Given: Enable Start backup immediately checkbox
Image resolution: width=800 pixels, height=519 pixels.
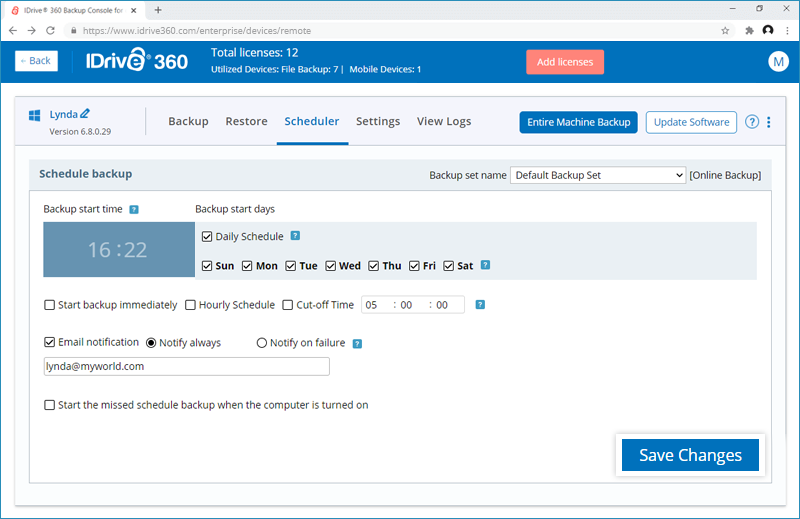Looking at the screenshot, I should (x=49, y=305).
